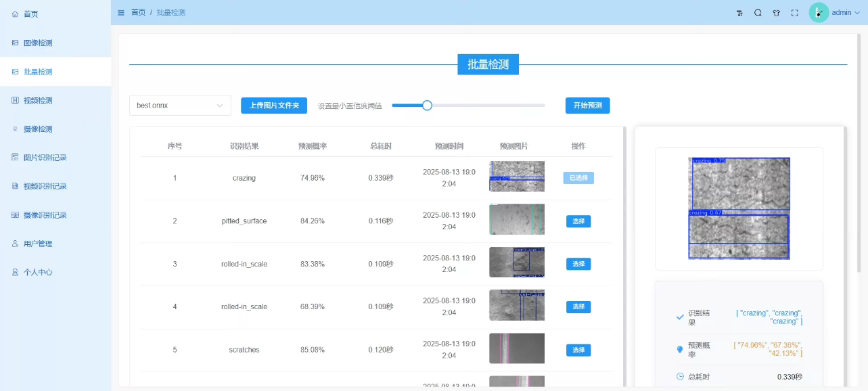Open 用户管理 menu item
868x391 pixels.
pyautogui.click(x=55, y=244)
